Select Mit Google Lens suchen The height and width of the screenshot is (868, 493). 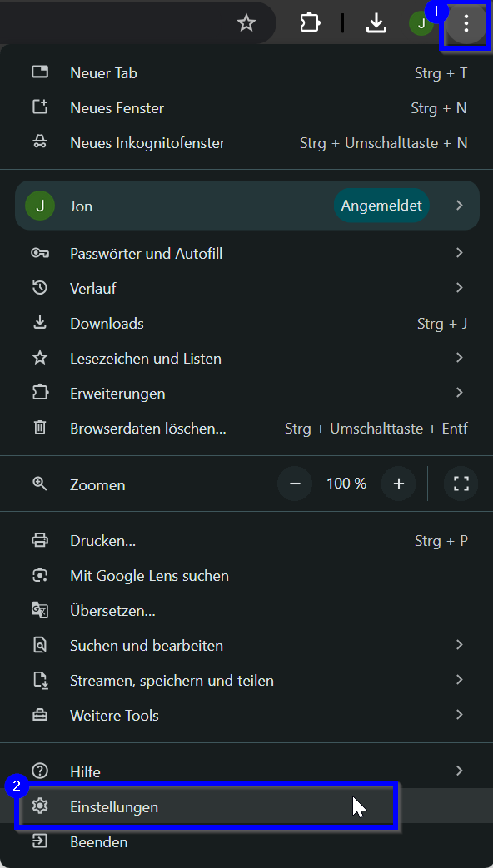pyautogui.click(x=247, y=576)
